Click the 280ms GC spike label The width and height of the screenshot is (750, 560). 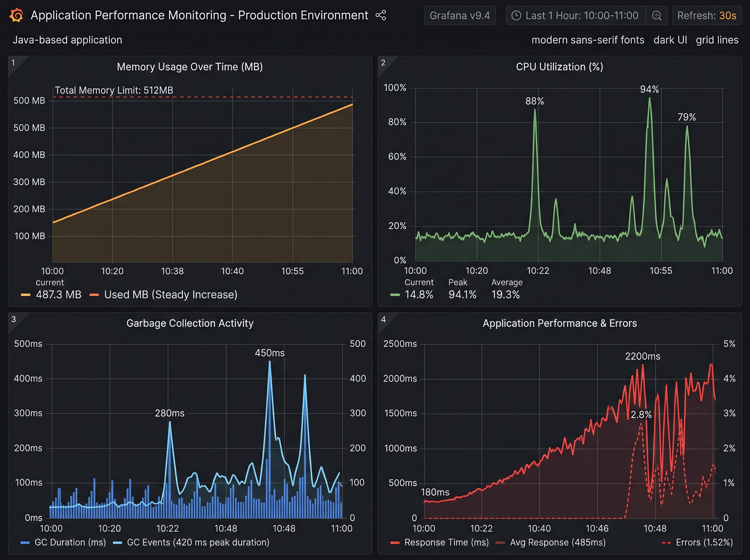tap(169, 413)
